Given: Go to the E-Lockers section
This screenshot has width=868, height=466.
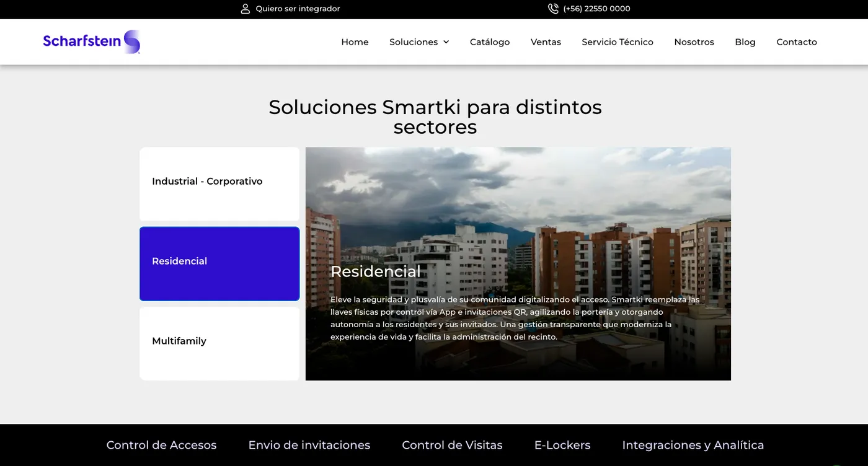Looking at the screenshot, I should (562, 445).
